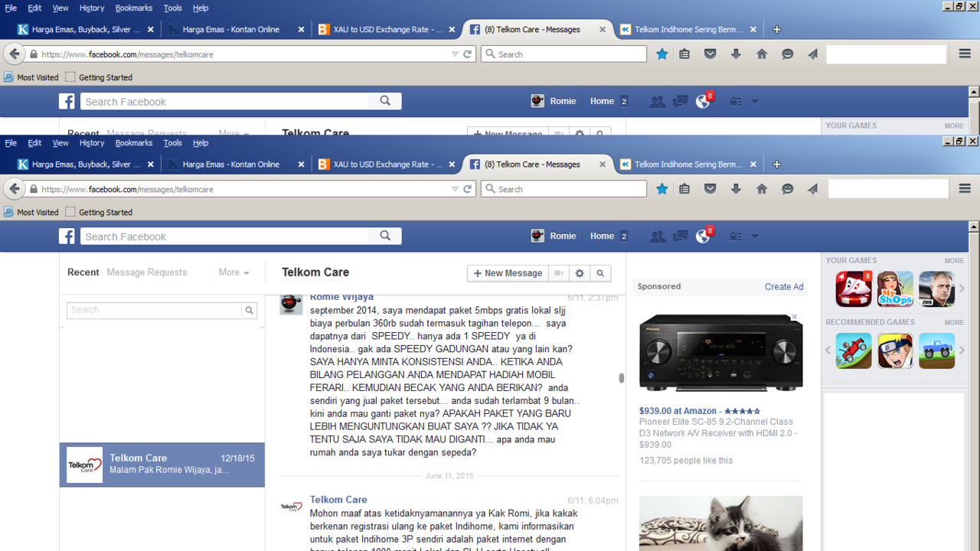Image resolution: width=980 pixels, height=551 pixels.
Task: Launch the My Shops game icon
Action: pos(895,289)
